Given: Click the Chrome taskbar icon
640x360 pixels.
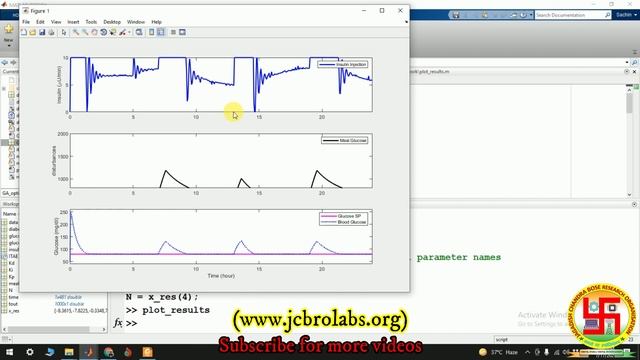Looking at the screenshot, I should coord(109,352).
